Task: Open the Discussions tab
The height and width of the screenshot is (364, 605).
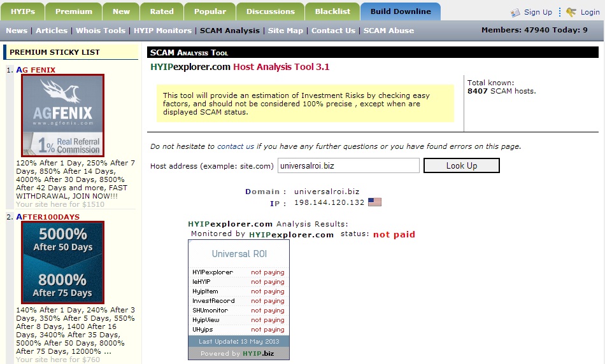Action: (x=271, y=11)
